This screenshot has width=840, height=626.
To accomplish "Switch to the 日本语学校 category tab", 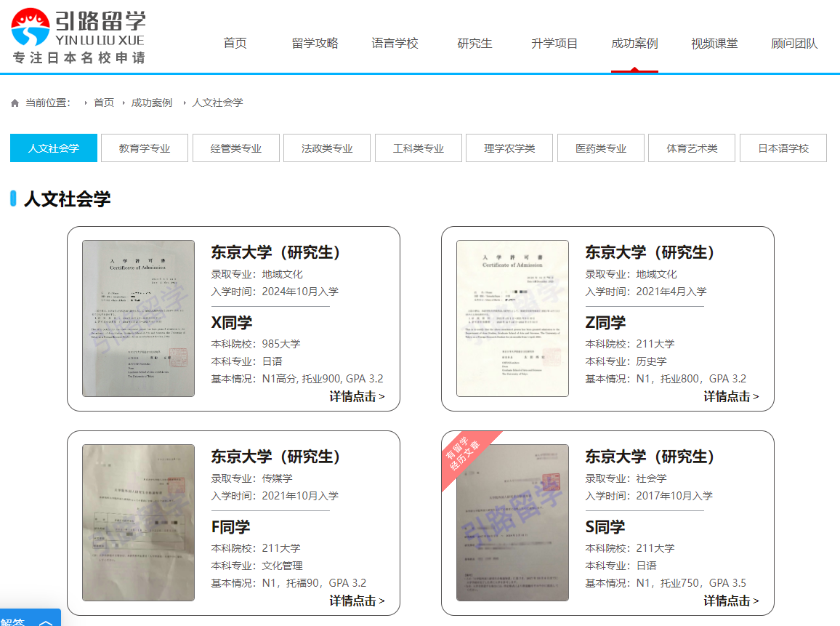I will point(783,148).
